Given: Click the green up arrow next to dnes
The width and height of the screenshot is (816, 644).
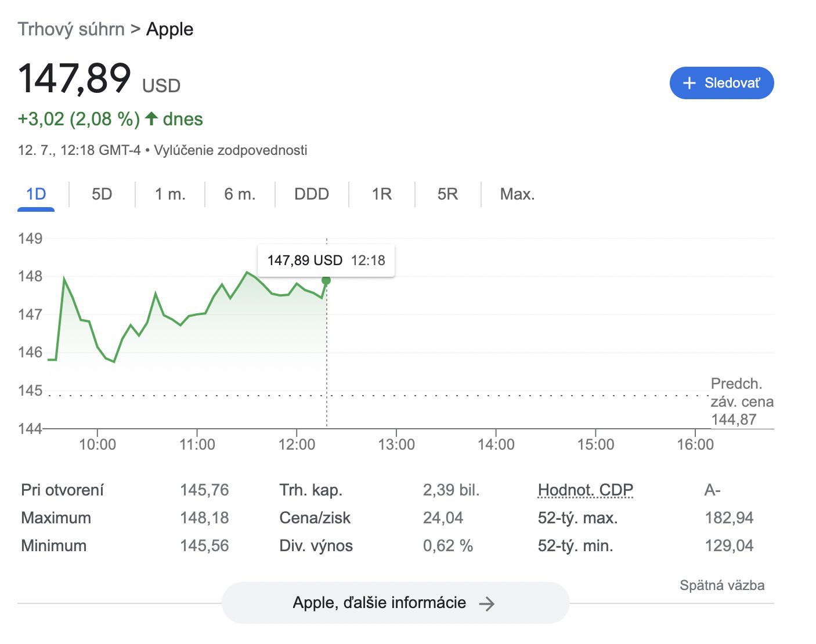Looking at the screenshot, I should (151, 119).
